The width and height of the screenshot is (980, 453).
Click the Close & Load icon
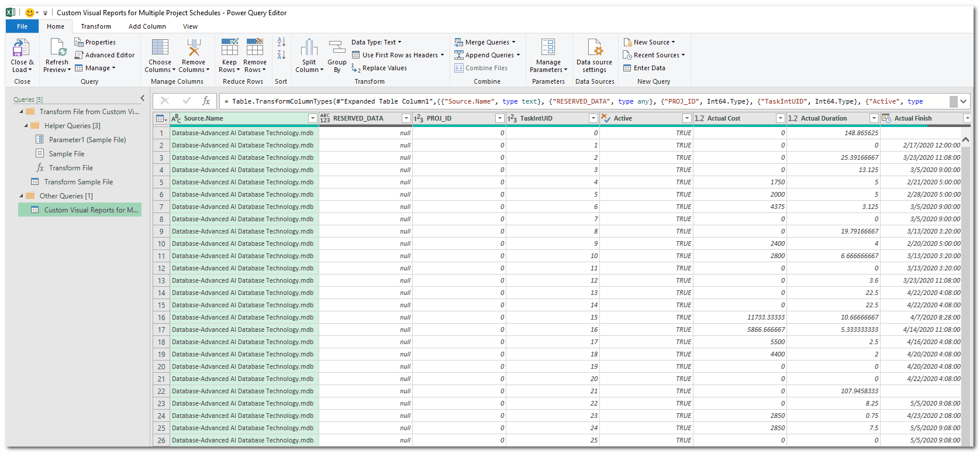(22, 47)
